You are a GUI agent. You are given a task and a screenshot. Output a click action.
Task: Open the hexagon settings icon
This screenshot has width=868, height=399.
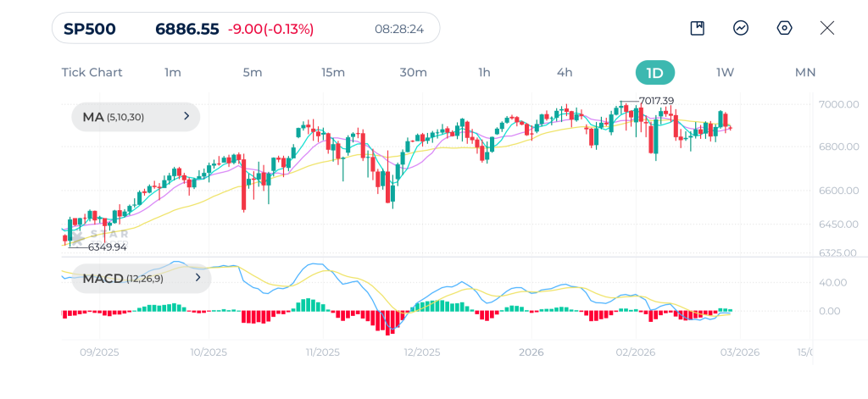point(784,28)
